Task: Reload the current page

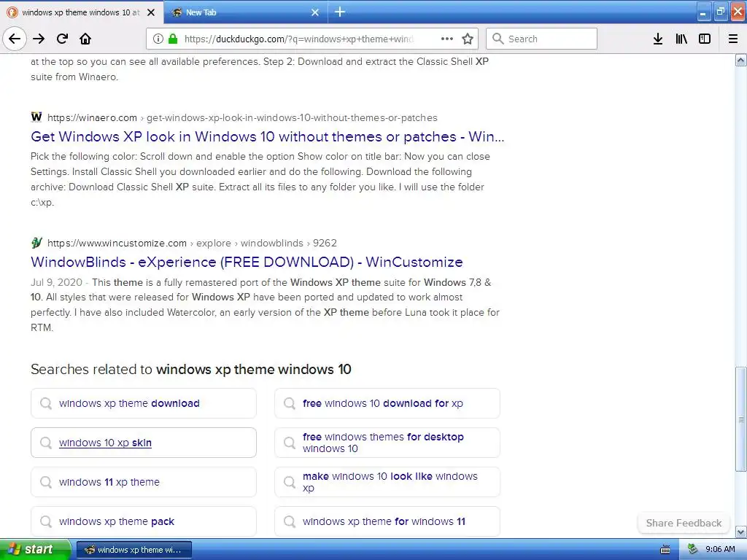Action: pyautogui.click(x=62, y=39)
